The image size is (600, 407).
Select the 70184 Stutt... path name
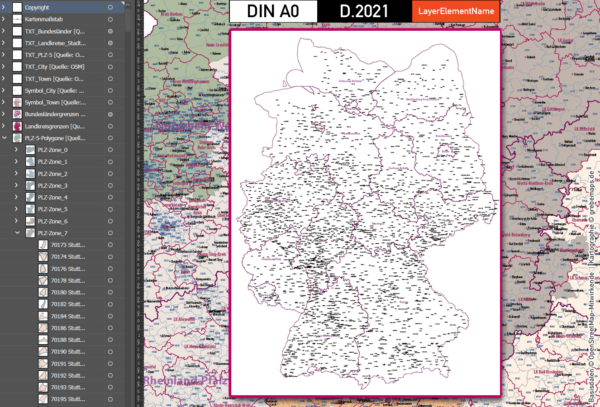68,316
